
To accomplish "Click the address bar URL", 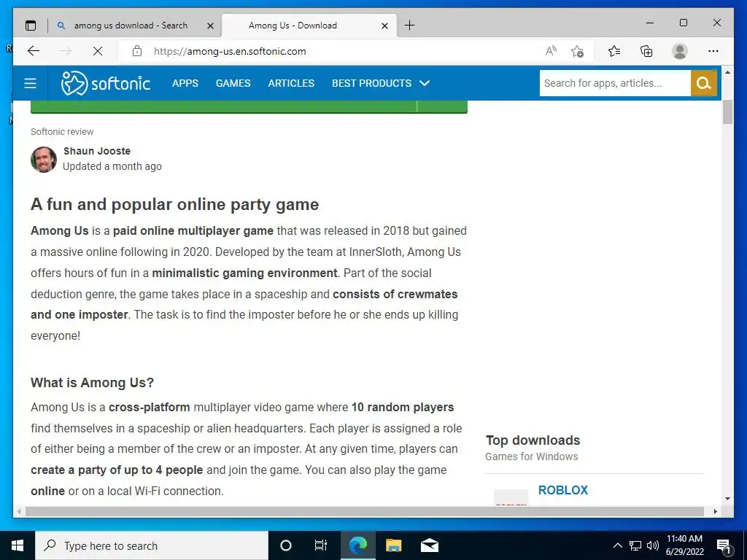I will 230,51.
